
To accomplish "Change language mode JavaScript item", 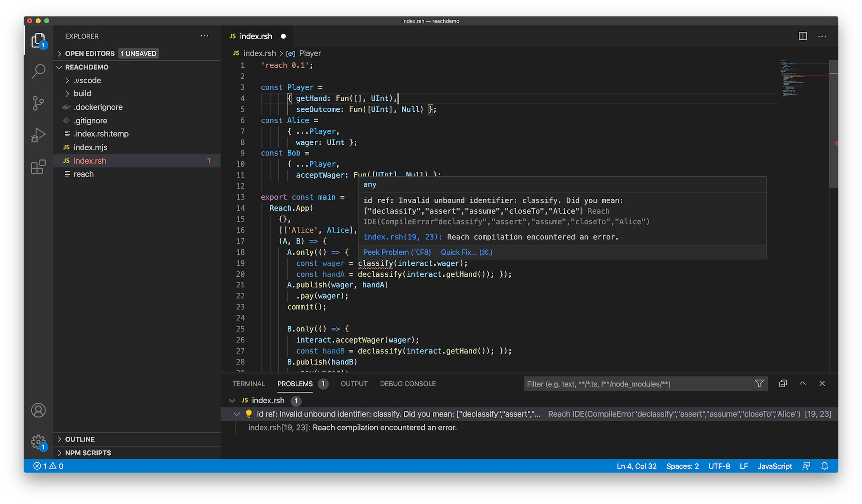I will coord(775,466).
